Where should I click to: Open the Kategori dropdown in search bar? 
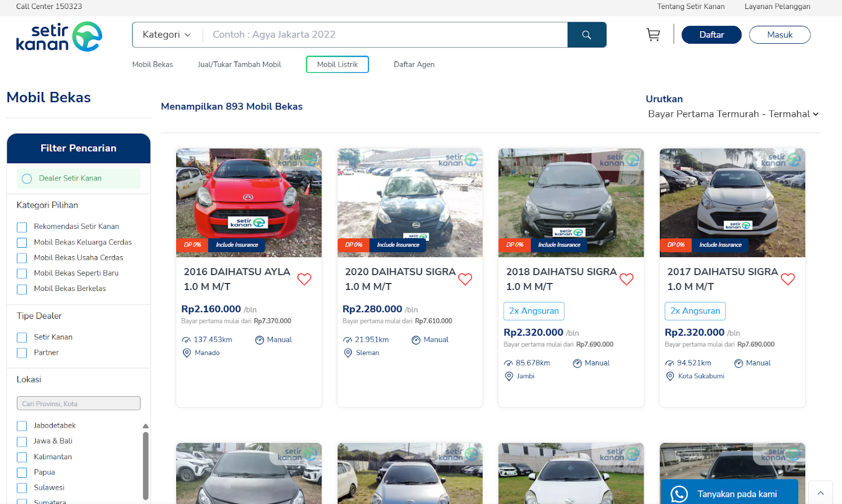click(x=167, y=35)
